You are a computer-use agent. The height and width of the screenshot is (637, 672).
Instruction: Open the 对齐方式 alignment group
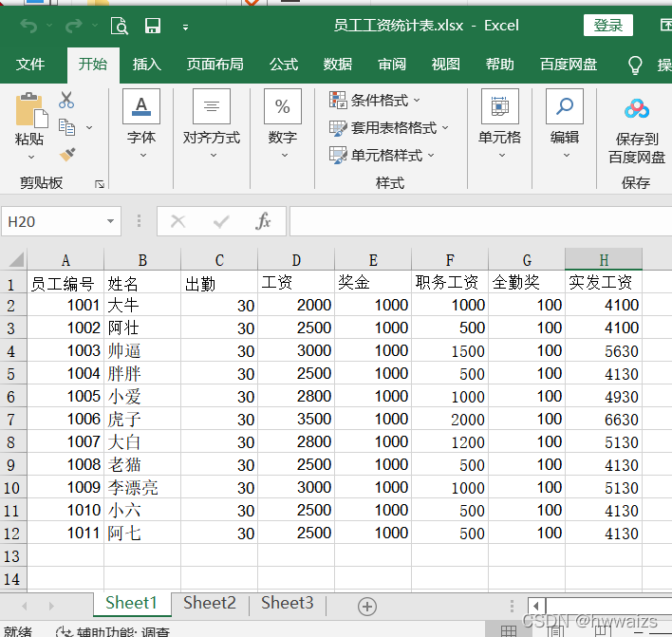(x=212, y=123)
